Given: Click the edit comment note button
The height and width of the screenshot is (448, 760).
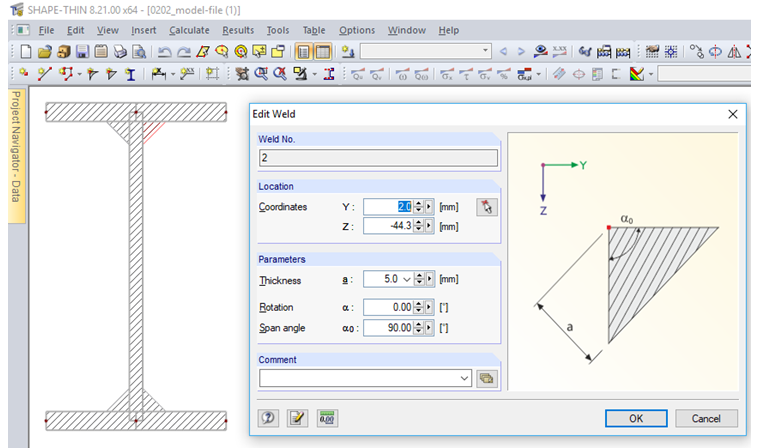Looking at the screenshot, I should coord(298,418).
